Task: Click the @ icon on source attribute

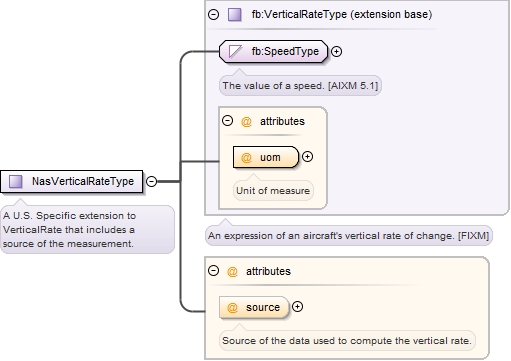Action: pos(232,307)
